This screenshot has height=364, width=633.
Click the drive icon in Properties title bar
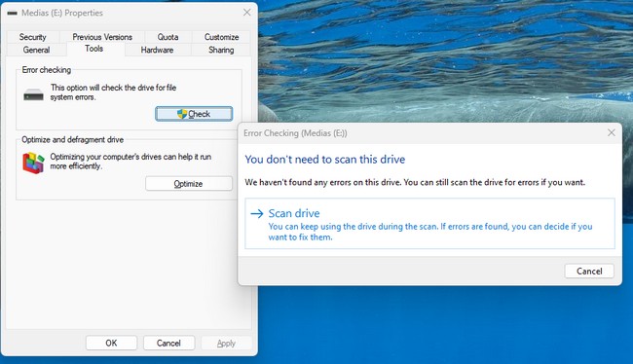pos(12,13)
